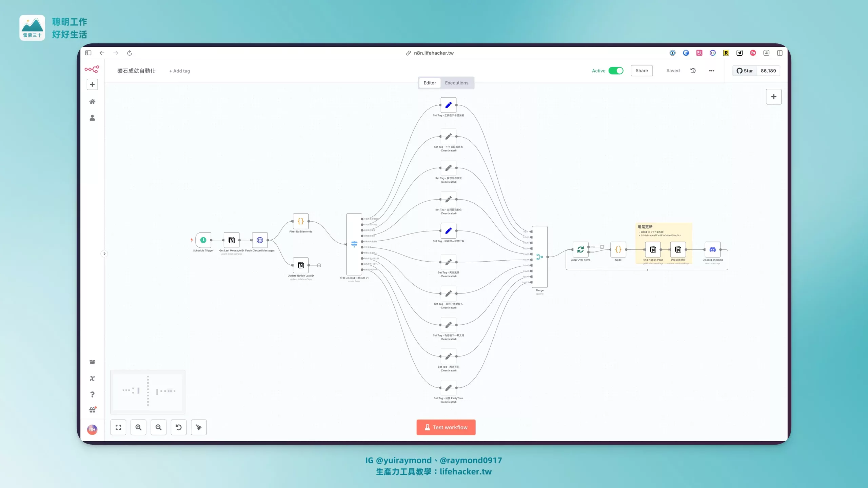Toggle the Active workflow switch off
The width and height of the screenshot is (868, 488).
click(616, 70)
